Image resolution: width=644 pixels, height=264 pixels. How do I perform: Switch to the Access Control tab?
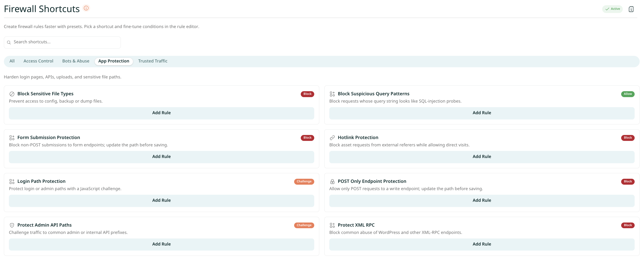(x=38, y=61)
